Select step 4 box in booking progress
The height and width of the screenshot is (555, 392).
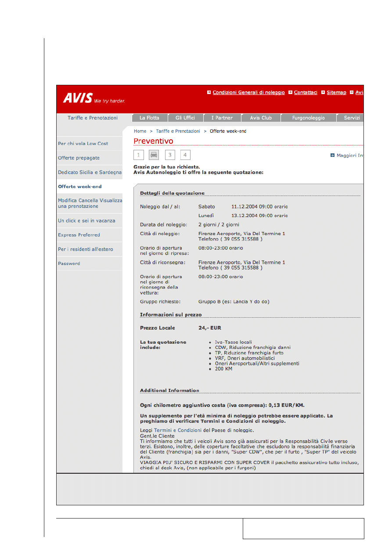pos(185,155)
